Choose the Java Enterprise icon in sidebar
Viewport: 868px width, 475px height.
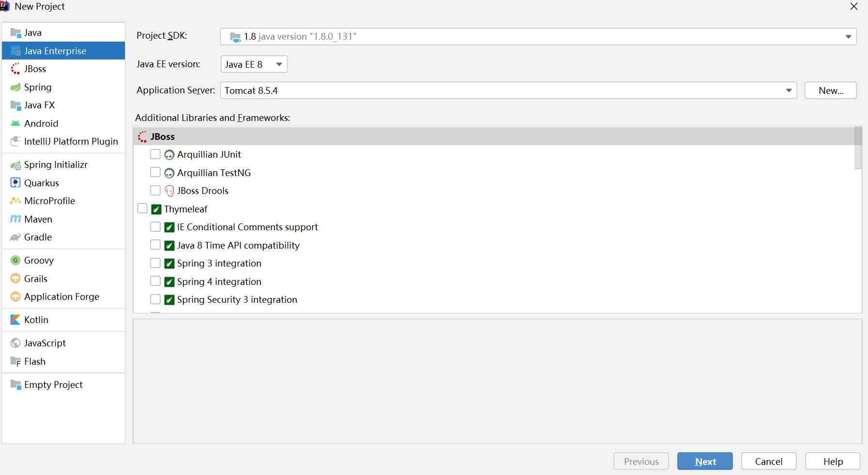(15, 51)
